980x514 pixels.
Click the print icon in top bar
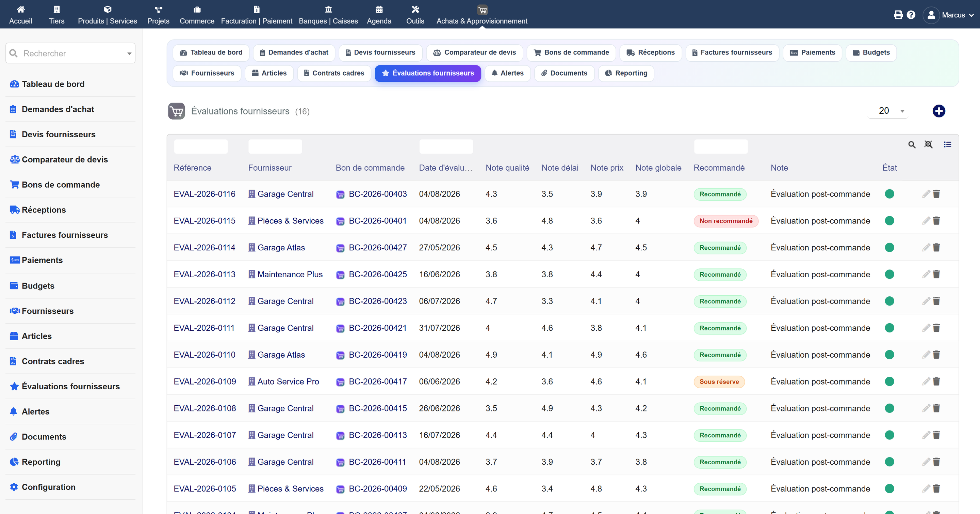[x=898, y=15]
